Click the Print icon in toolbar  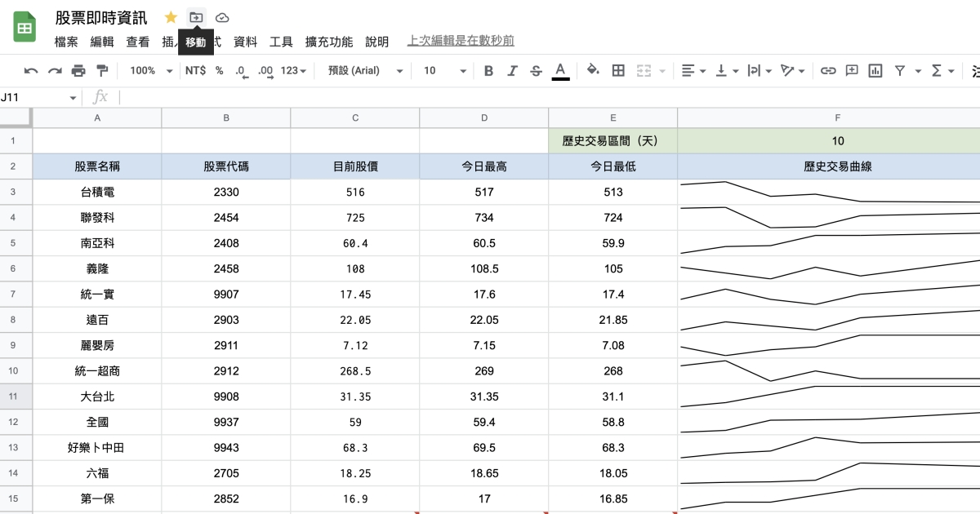pos(78,71)
